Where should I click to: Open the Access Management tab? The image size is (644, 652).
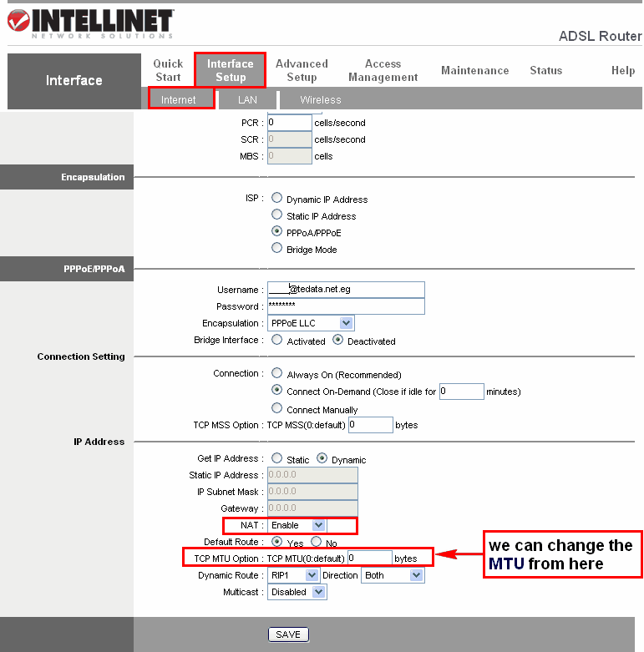coord(383,70)
